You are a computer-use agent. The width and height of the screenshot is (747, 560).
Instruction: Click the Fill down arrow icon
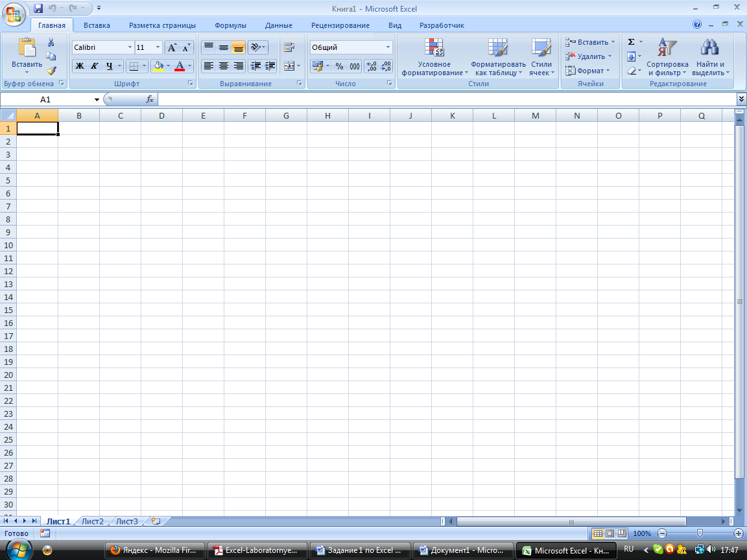point(631,56)
